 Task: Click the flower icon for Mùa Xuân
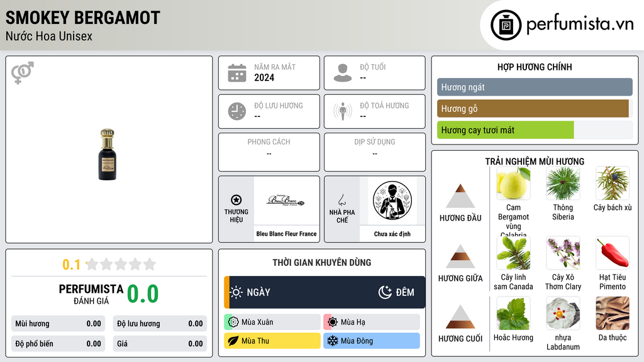click(233, 322)
